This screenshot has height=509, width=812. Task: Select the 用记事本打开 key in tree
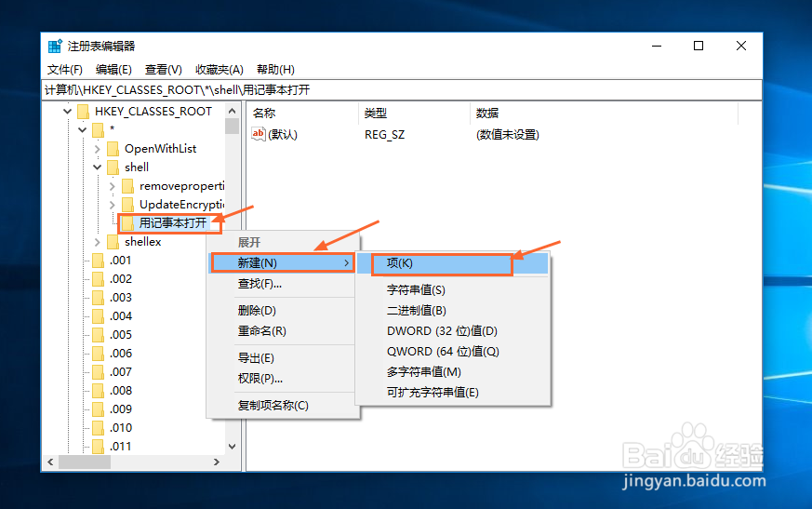[172, 223]
